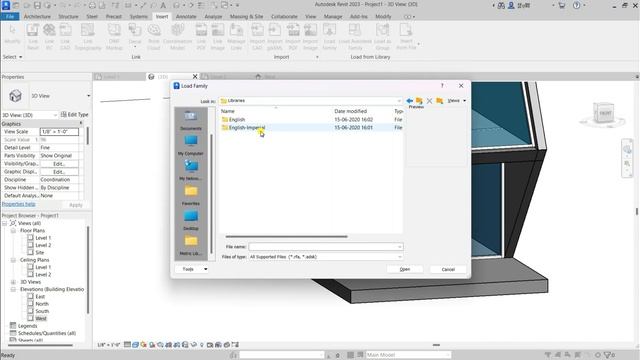The height and width of the screenshot is (360, 640).
Task: Click the Link IFC ribbon icon
Action: [x=49, y=37]
